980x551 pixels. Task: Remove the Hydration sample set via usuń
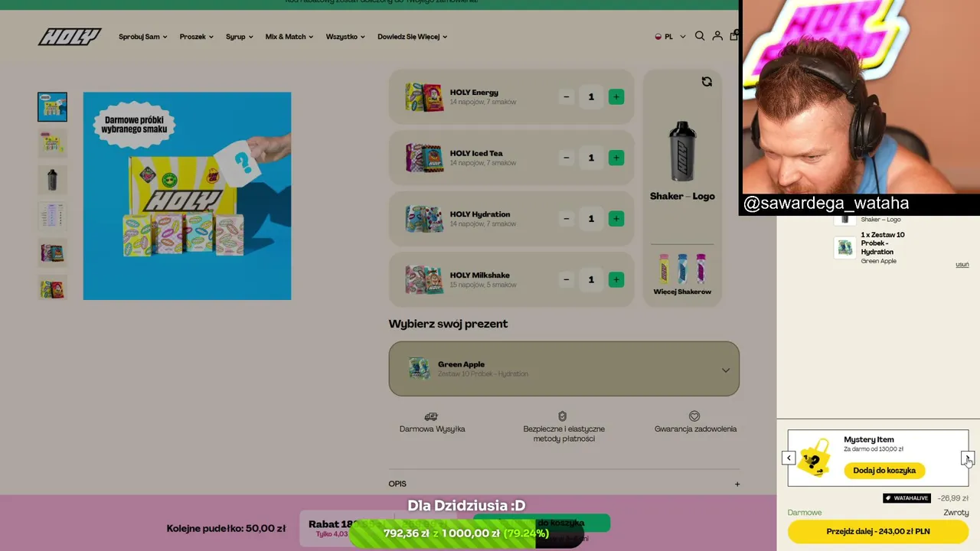pyautogui.click(x=962, y=265)
